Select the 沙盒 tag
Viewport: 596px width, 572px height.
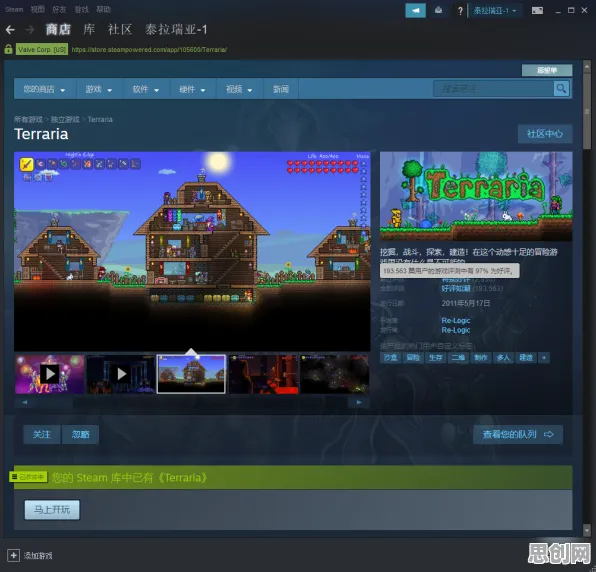(x=390, y=358)
